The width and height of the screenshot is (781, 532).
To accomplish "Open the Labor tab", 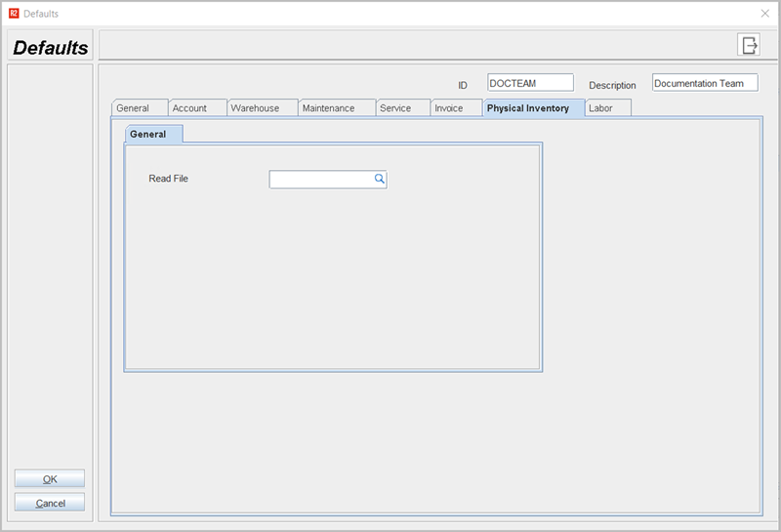I will [x=607, y=108].
